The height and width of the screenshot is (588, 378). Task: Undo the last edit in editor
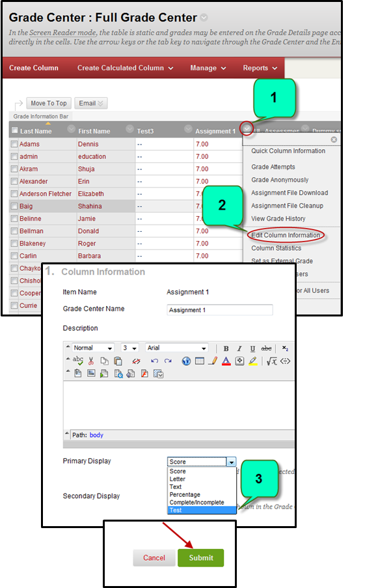pyautogui.click(x=154, y=361)
